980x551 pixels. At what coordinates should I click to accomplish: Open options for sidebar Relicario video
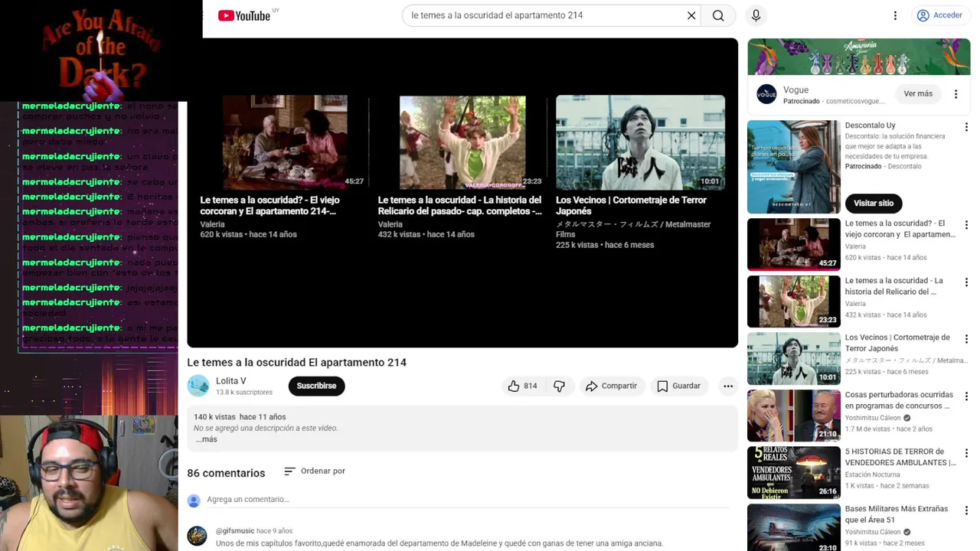(966, 282)
